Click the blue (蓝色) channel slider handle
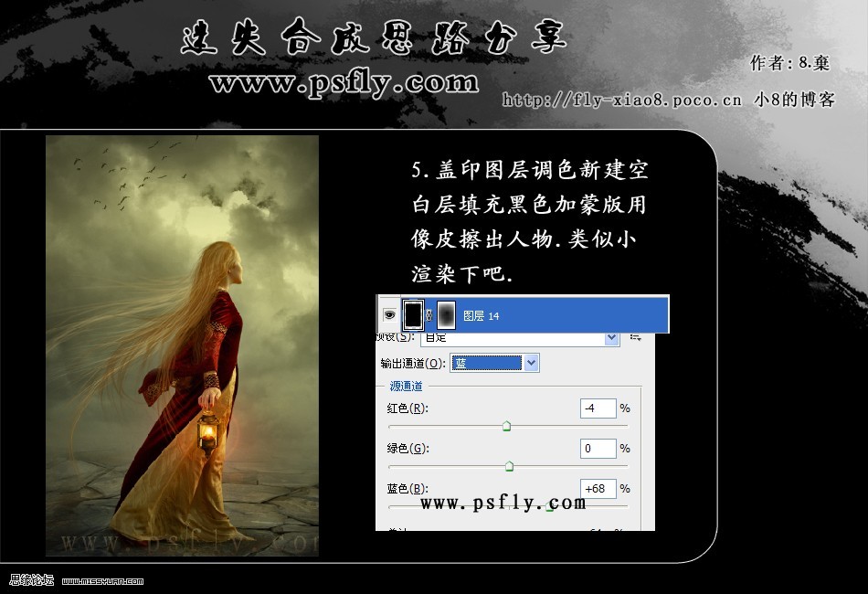 550,506
